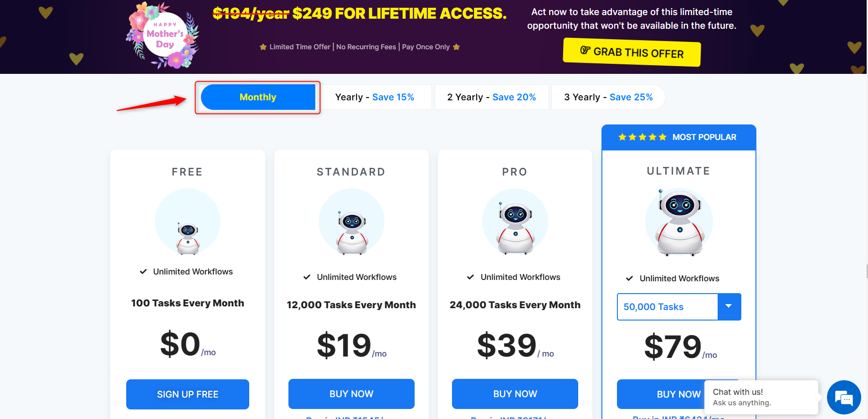Viewport: 868px width, 419px height.
Task: Choose 2 Yearly Save 20% billing
Action: pyautogui.click(x=491, y=97)
